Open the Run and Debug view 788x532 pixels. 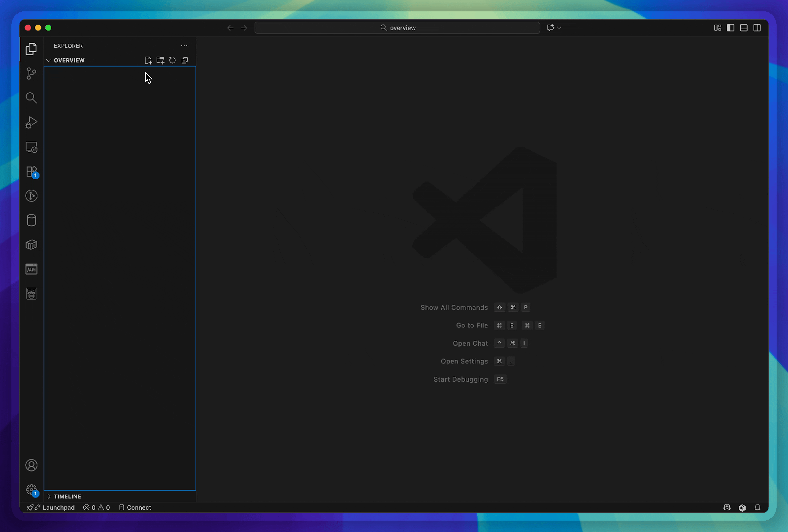click(31, 122)
